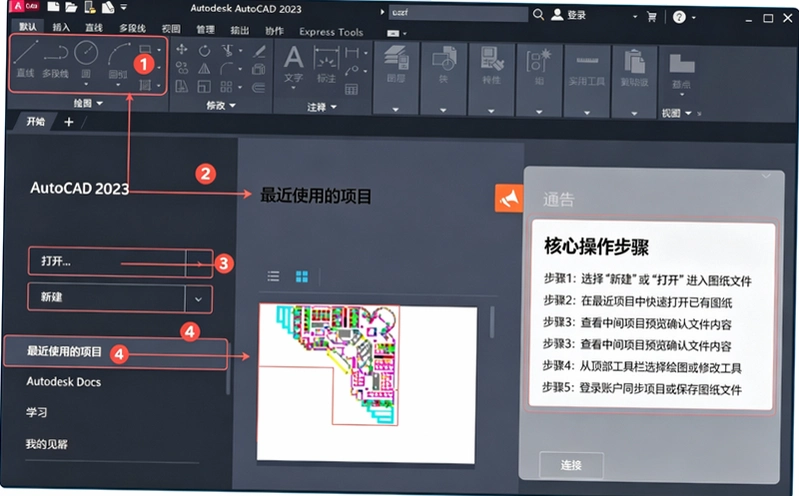Select the Explode tool in the Modify panel
The image size is (799, 496).
259,69
